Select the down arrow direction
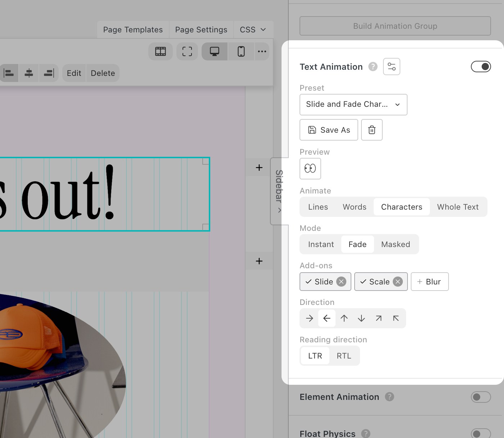504x438 pixels. click(361, 318)
